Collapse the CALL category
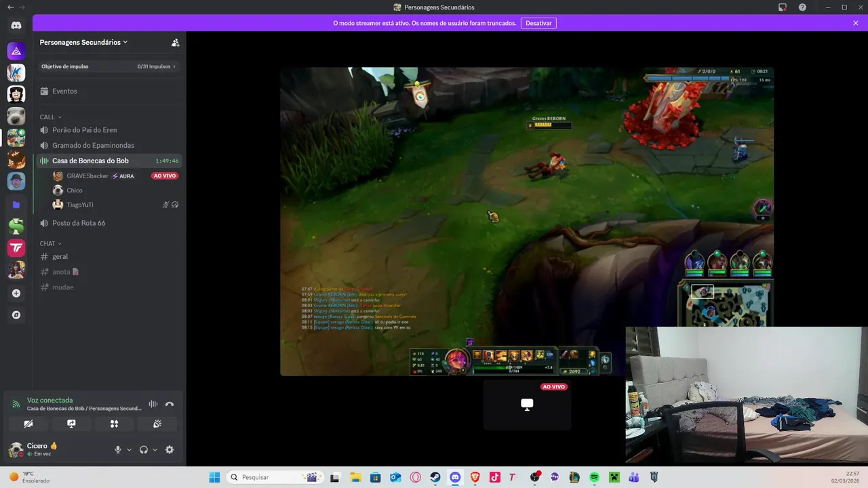This screenshot has width=868, height=488. click(x=50, y=117)
